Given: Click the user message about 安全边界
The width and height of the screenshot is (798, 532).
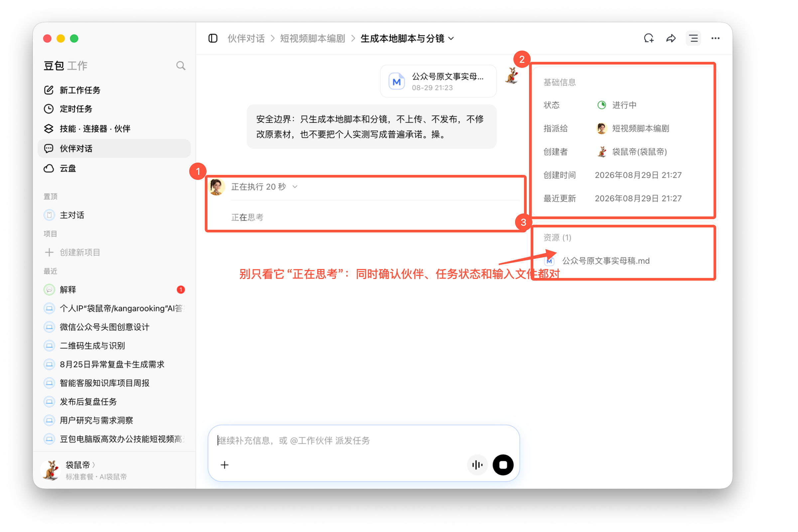Looking at the screenshot, I should pyautogui.click(x=371, y=127).
